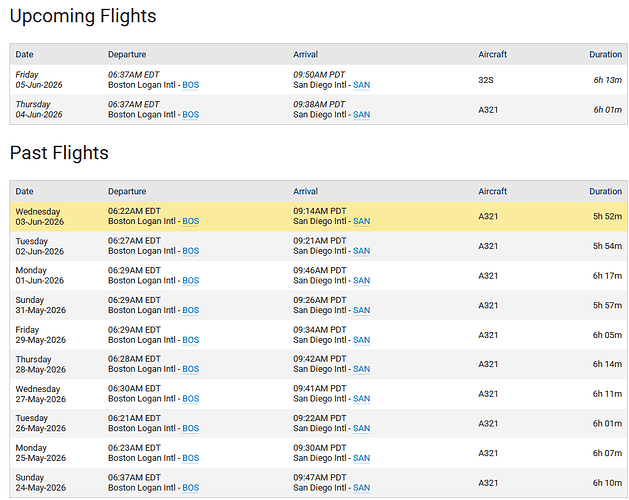Open BOS link in highlighted 03-Jun-2026 row
This screenshot has height=500, width=629.
coord(191,222)
